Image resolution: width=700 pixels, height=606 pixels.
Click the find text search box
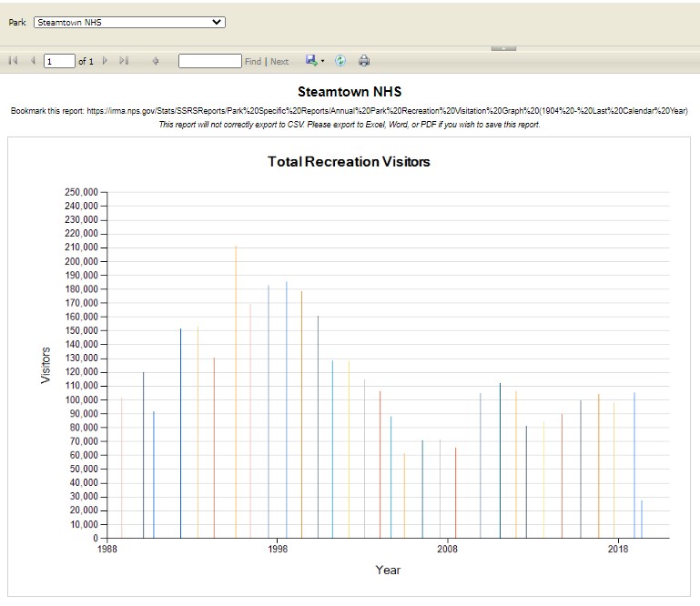(x=210, y=61)
